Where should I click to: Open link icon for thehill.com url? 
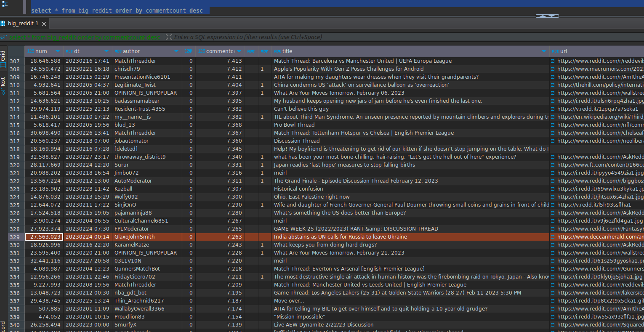coord(553,85)
